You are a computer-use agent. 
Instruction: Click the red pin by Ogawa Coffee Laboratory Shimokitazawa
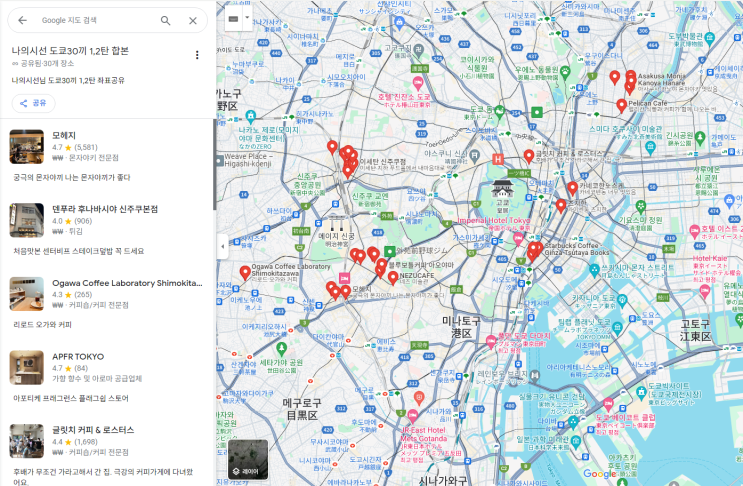click(245, 273)
